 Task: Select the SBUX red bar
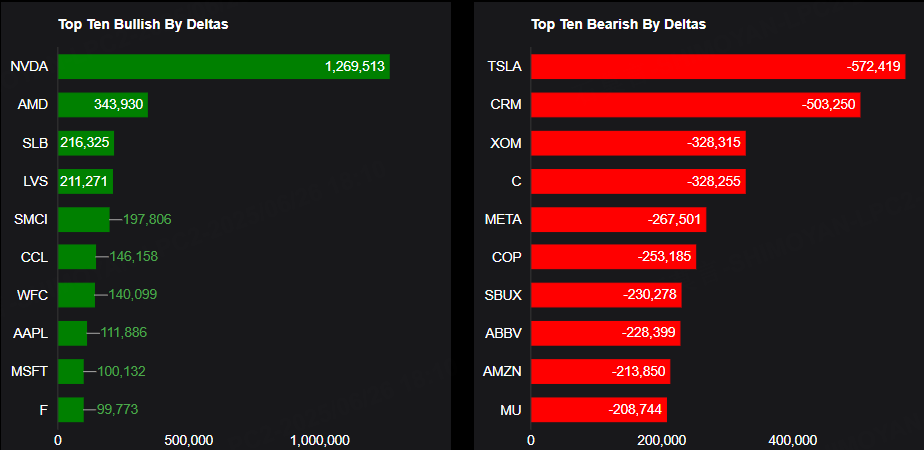coord(606,295)
